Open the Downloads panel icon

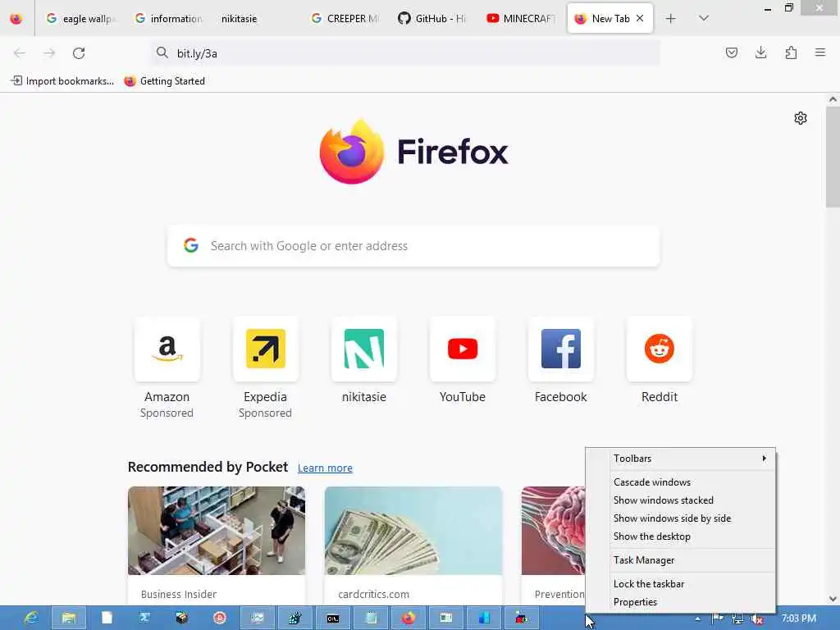760,52
